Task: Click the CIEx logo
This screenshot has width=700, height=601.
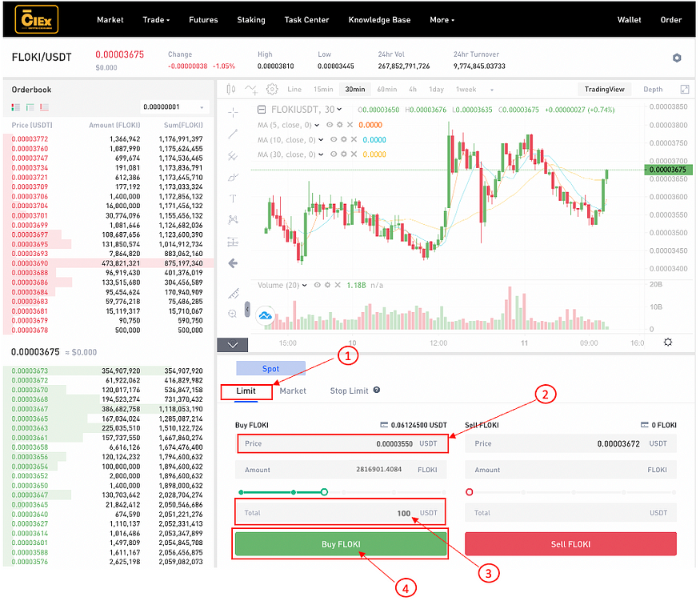Action: [36, 20]
